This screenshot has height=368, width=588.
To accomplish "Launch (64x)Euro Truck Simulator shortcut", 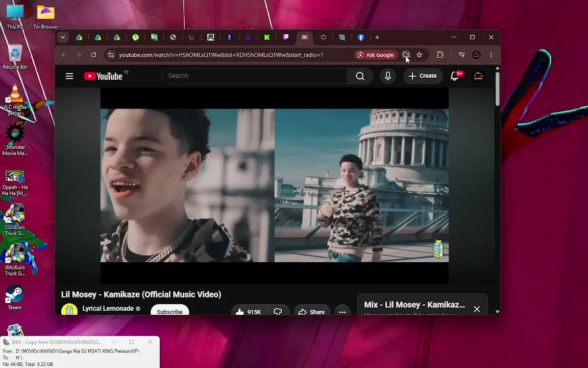I will [15, 260].
